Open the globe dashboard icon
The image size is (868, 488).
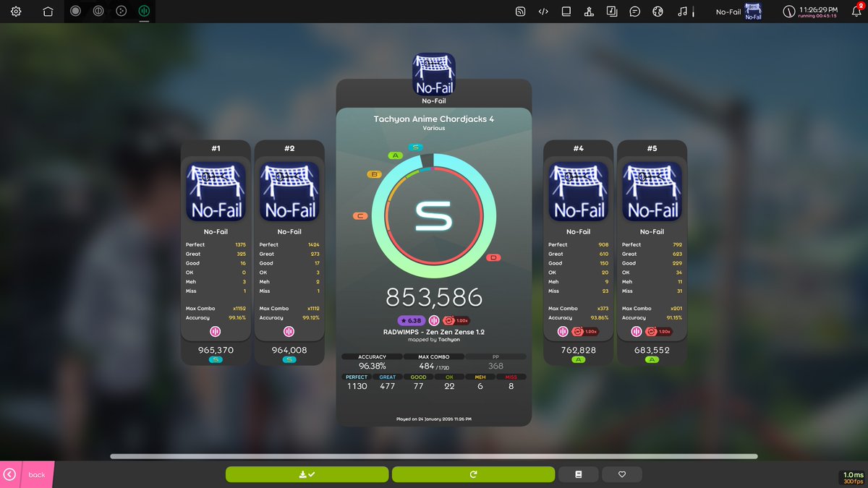click(x=658, y=12)
